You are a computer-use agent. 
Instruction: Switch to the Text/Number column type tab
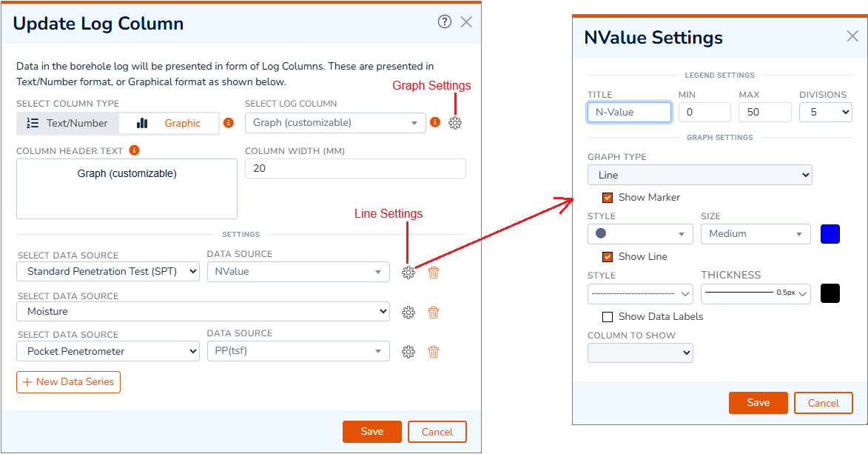coord(67,123)
